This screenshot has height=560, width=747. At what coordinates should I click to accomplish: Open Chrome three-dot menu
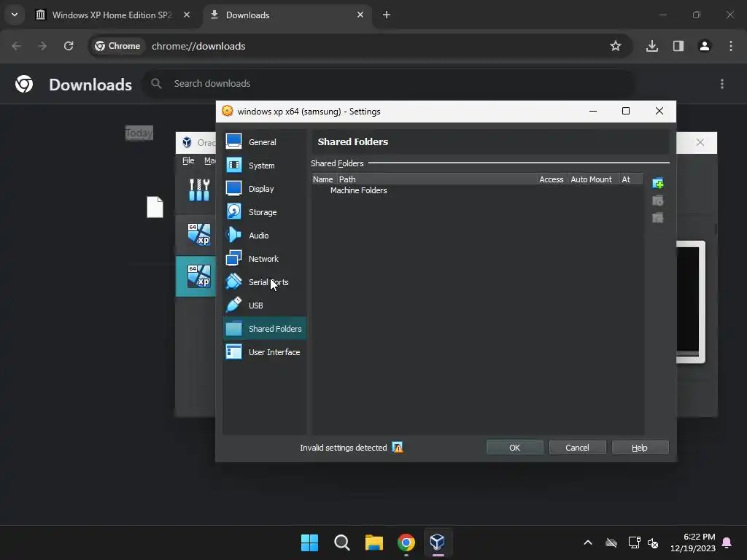point(731,46)
